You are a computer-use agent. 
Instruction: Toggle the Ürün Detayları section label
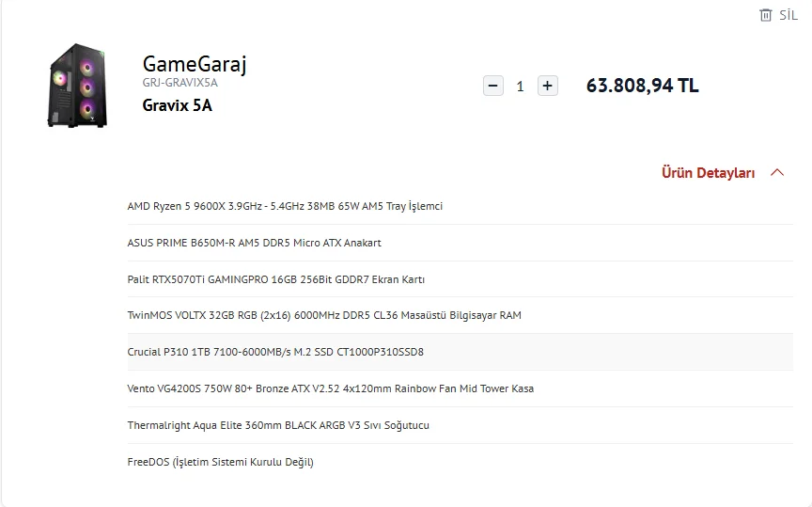708,173
